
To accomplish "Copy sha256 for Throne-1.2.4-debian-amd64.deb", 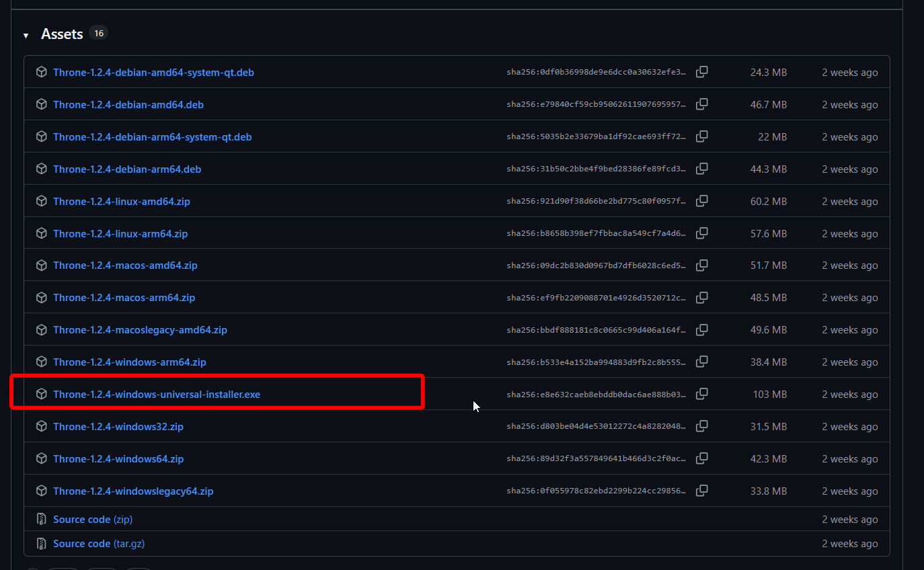I will pos(701,104).
